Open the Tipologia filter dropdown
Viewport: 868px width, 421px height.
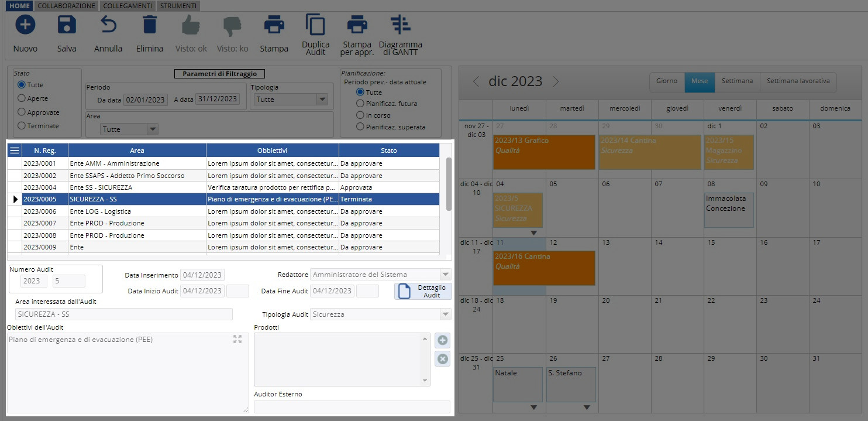click(322, 100)
